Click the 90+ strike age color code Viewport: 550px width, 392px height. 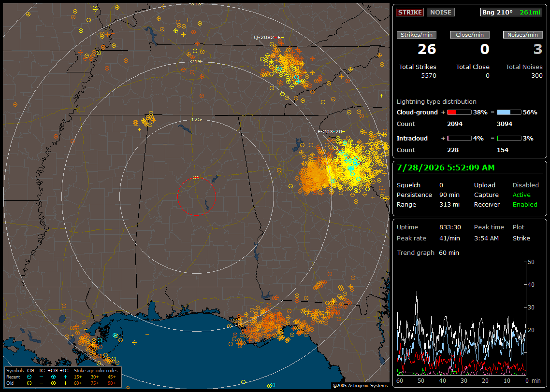pos(112,383)
